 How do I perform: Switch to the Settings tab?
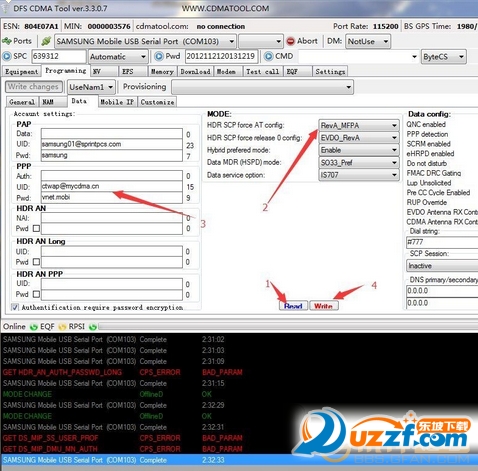coord(330,72)
